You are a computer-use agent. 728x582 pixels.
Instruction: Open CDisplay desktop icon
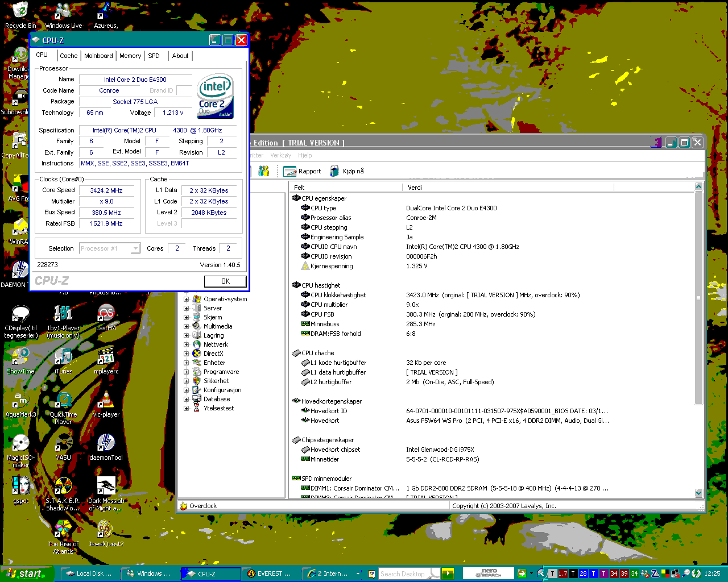pyautogui.click(x=21, y=322)
